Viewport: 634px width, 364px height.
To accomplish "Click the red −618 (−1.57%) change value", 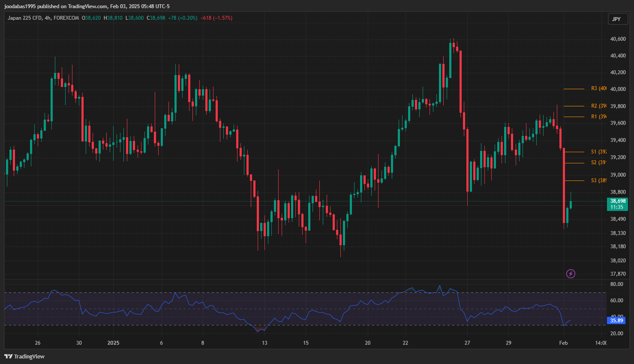I will pos(216,18).
